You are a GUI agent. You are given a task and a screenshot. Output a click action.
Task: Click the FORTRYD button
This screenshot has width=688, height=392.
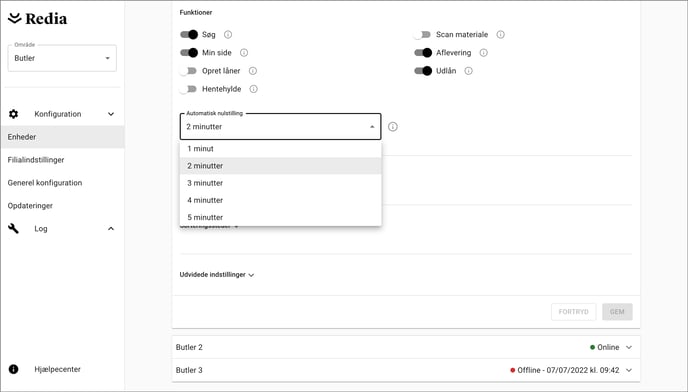pos(573,312)
